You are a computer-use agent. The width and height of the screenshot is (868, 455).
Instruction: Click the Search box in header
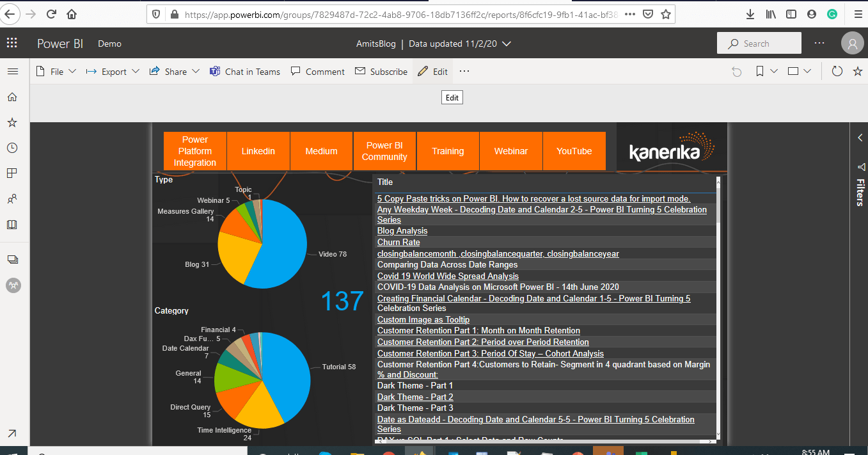pos(759,44)
